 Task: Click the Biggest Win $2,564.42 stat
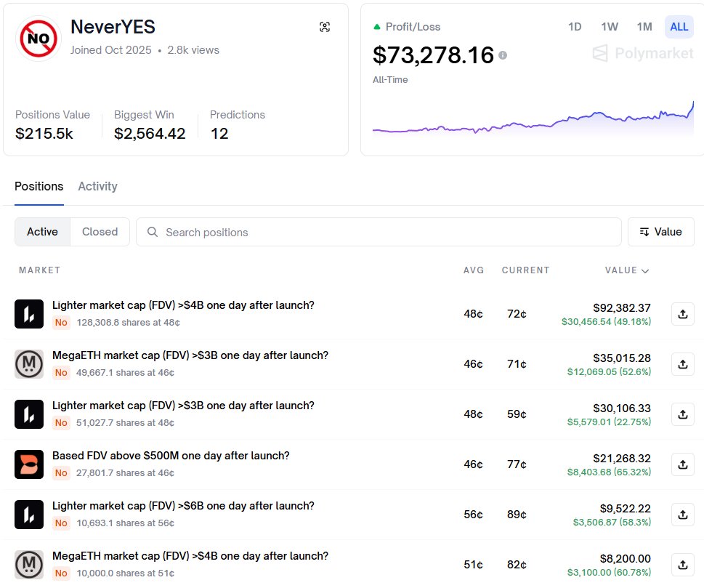coord(150,125)
